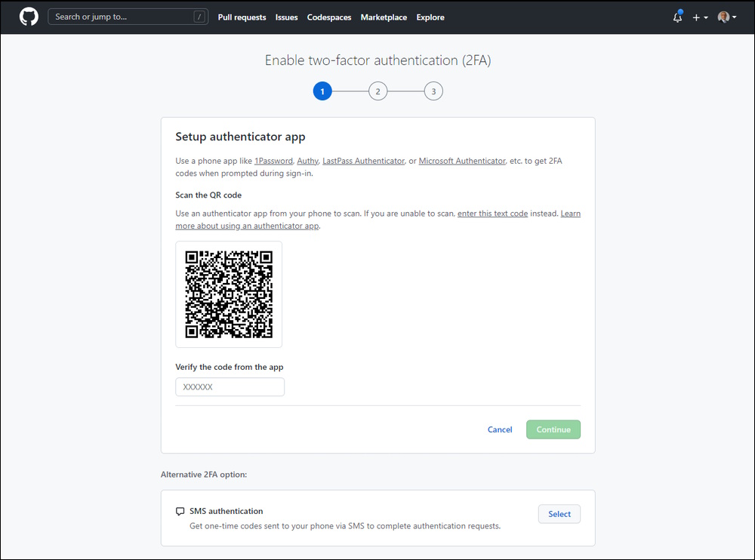Click the 'Verify the code from the app' label
This screenshot has width=755, height=560.
230,367
